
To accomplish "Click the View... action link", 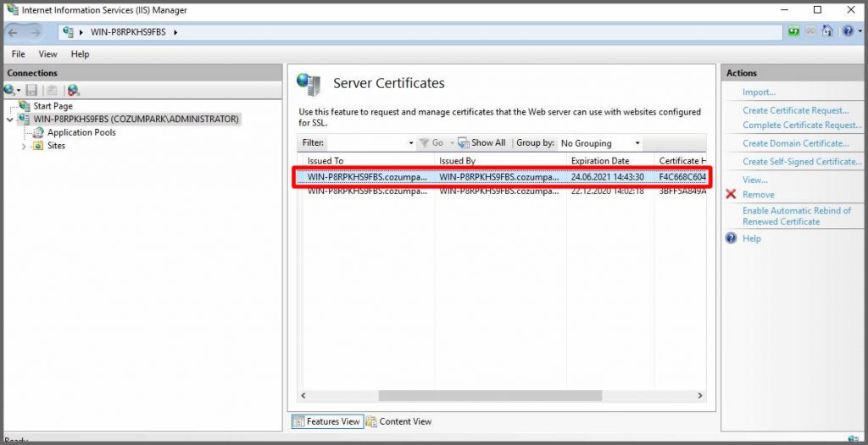I will tap(755, 180).
